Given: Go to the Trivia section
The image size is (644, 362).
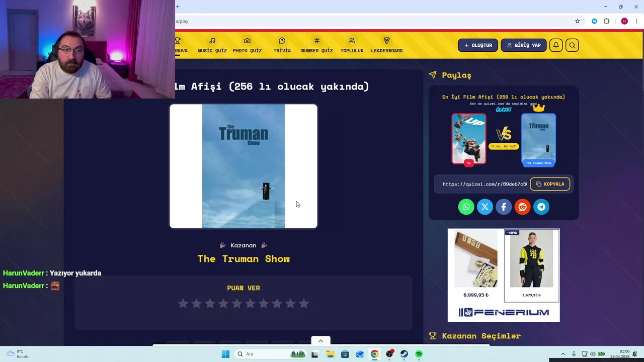Looking at the screenshot, I should coord(282,45).
